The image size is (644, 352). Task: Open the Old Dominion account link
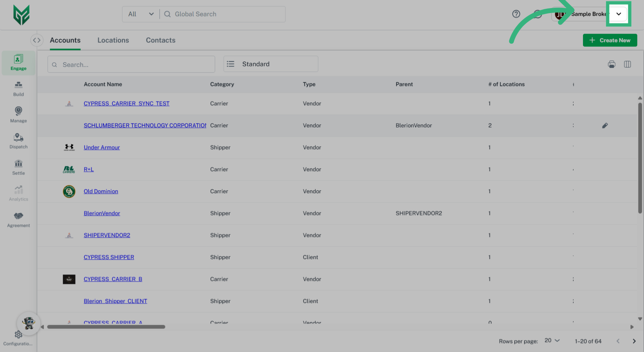[101, 191]
